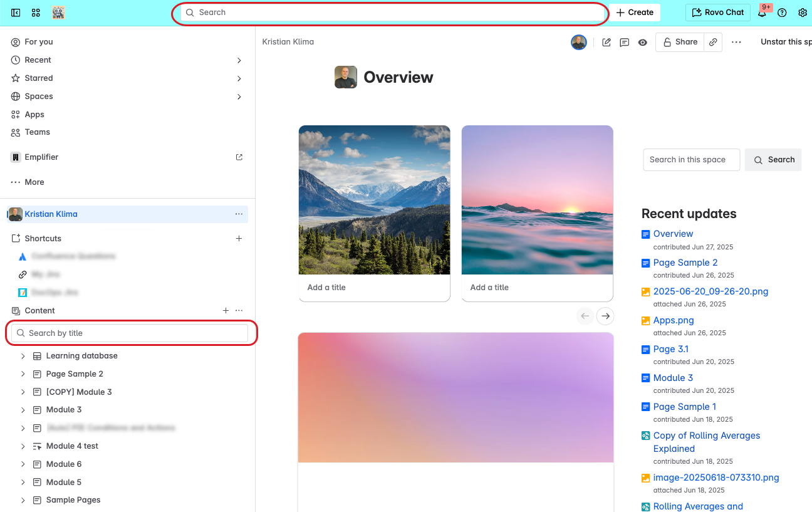Open the Atlassian app switcher grid
The height and width of the screenshot is (512, 812).
[36, 13]
